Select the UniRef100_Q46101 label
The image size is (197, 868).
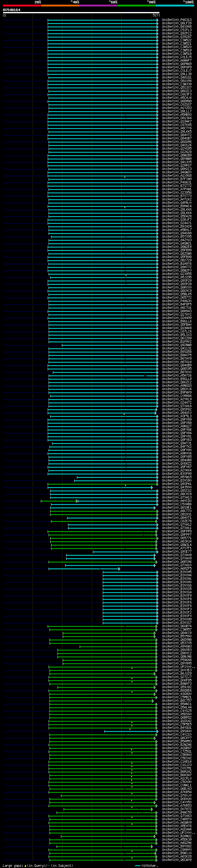(x=176, y=78)
